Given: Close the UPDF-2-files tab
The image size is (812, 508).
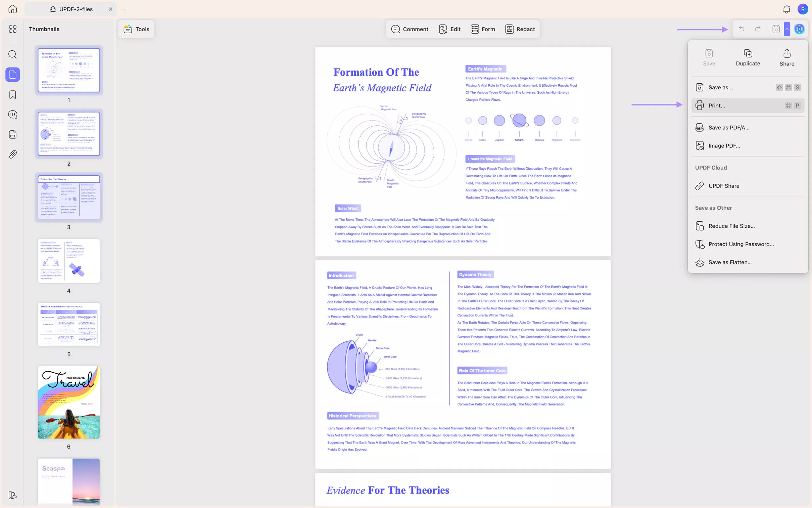Looking at the screenshot, I should point(110,9).
